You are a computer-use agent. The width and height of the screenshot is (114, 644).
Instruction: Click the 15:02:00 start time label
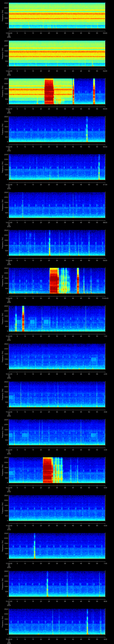[x=9, y=412]
